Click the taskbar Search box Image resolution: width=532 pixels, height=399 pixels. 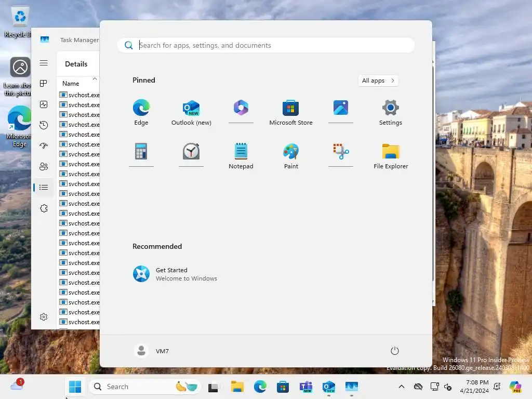point(145,387)
